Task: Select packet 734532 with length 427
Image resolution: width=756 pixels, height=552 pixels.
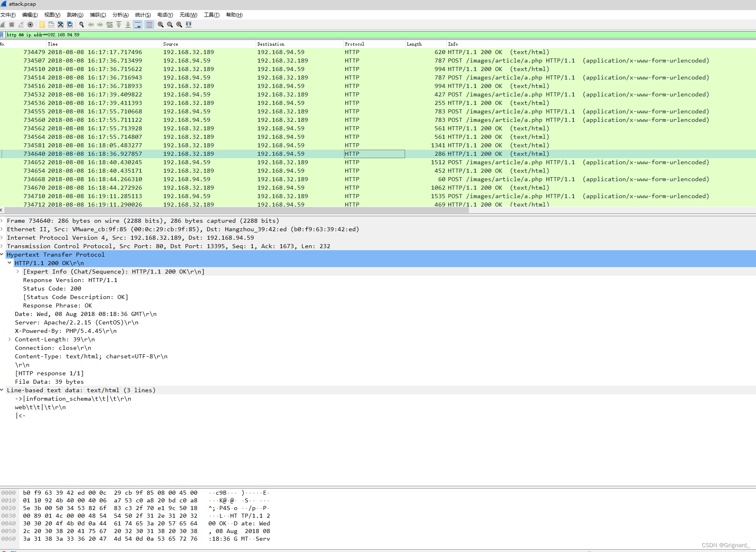Action: coord(378,94)
